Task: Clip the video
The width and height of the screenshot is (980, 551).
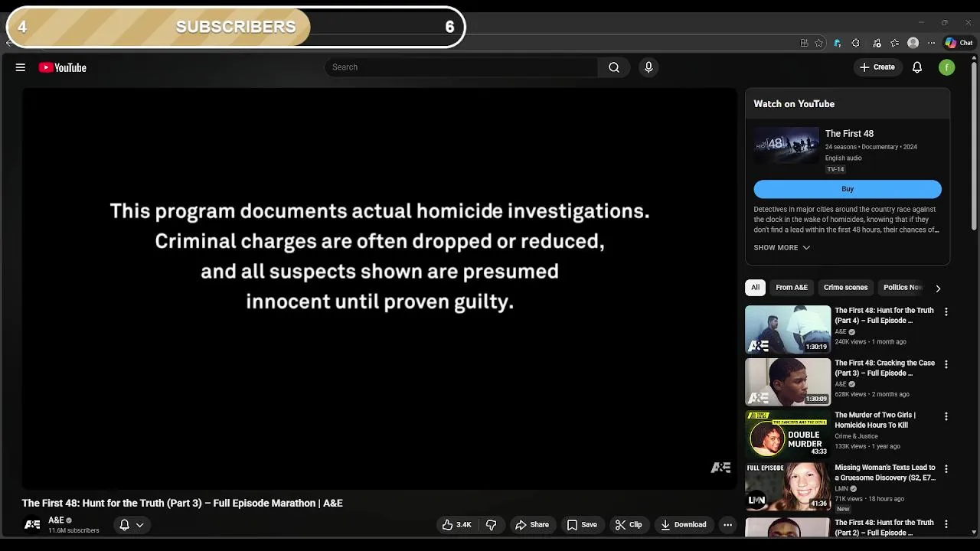Action: pos(629,525)
